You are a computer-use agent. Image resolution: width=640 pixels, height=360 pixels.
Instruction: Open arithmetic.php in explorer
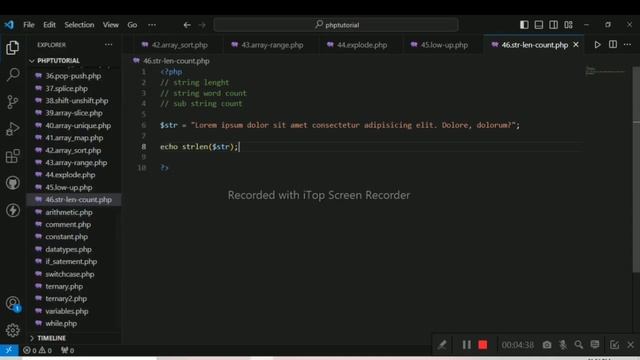pyautogui.click(x=69, y=212)
